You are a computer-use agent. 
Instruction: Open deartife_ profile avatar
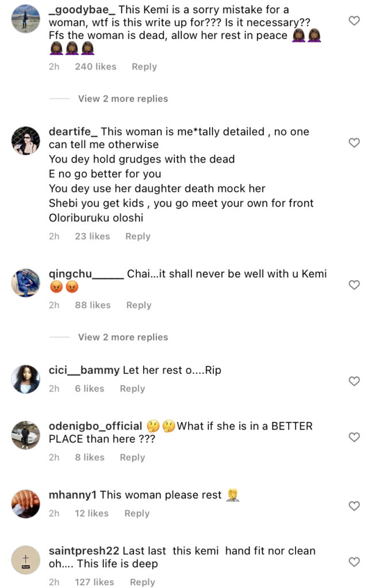[26, 141]
